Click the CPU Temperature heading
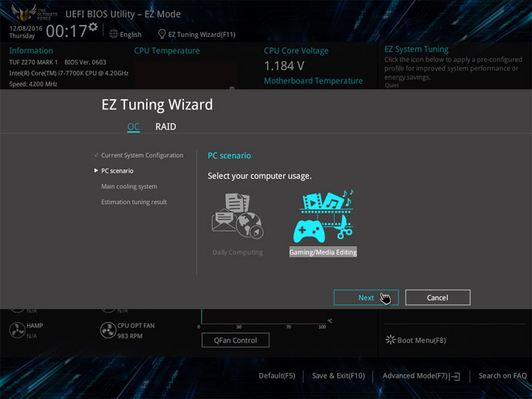The image size is (532, 399). [x=166, y=50]
